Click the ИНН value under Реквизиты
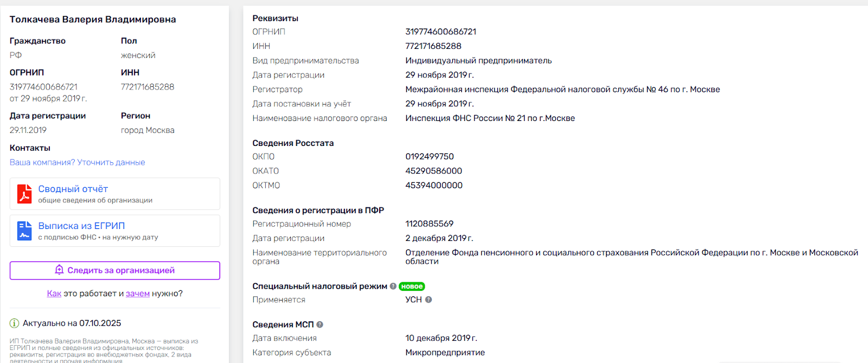The image size is (868, 363). click(x=433, y=46)
